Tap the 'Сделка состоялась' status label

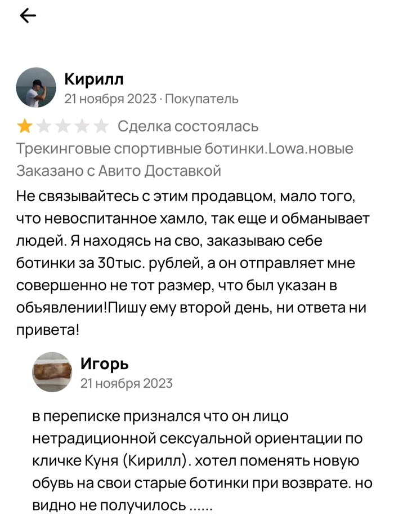tap(188, 126)
